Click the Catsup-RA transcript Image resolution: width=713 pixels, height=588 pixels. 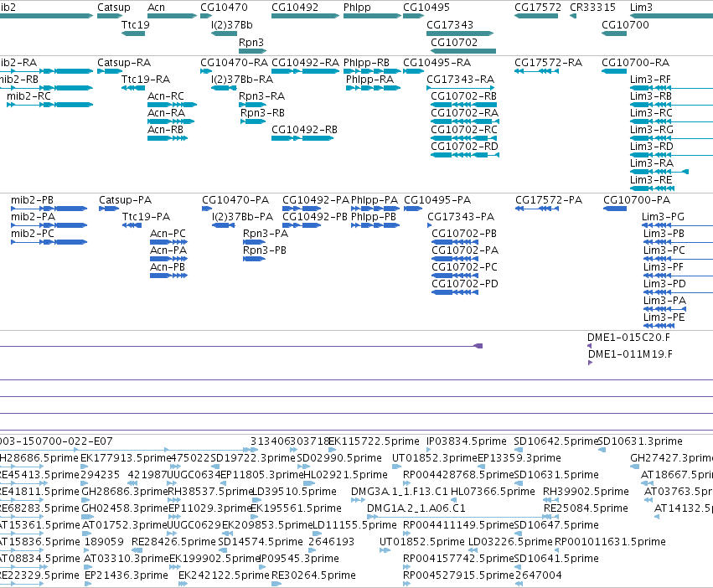110,71
